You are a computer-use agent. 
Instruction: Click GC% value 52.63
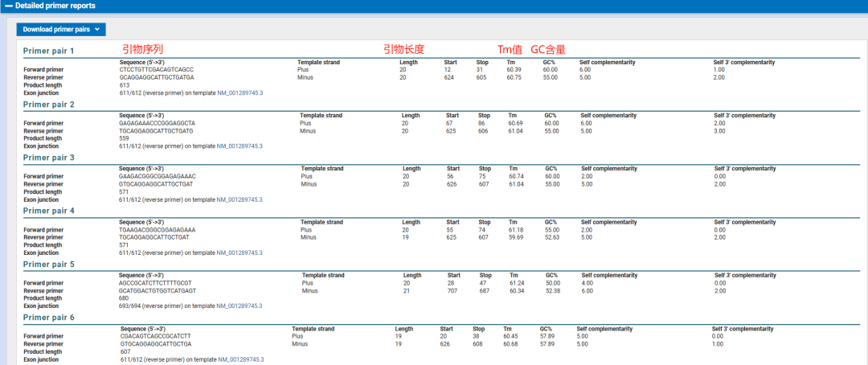point(553,237)
